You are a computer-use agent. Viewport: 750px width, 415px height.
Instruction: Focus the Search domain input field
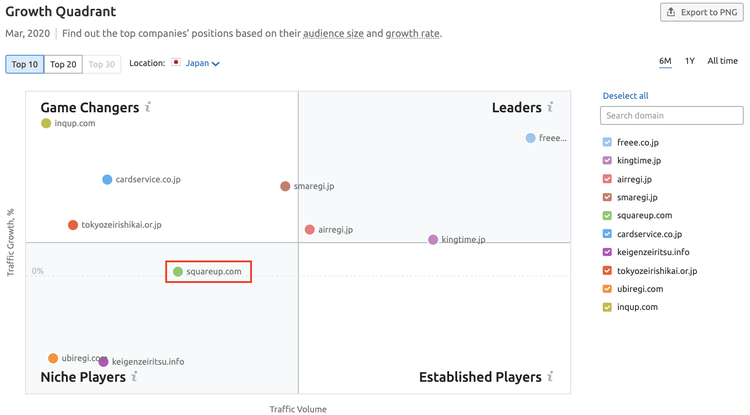pos(672,115)
